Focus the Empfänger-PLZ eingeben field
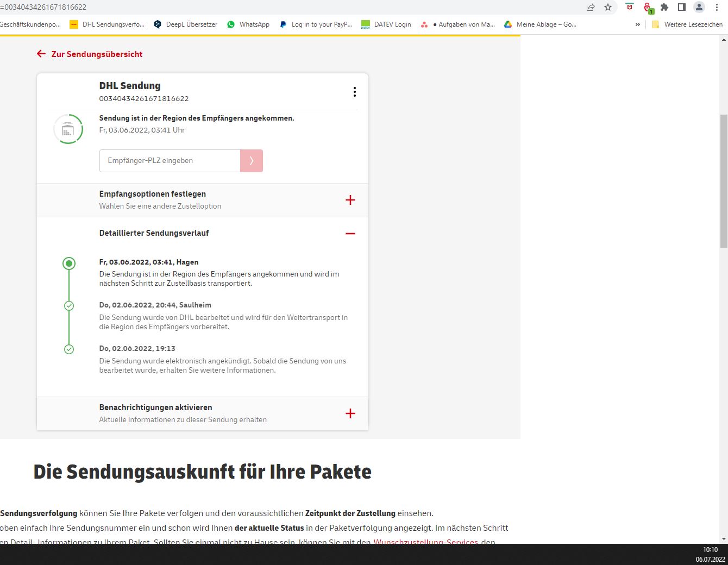 tap(170, 161)
